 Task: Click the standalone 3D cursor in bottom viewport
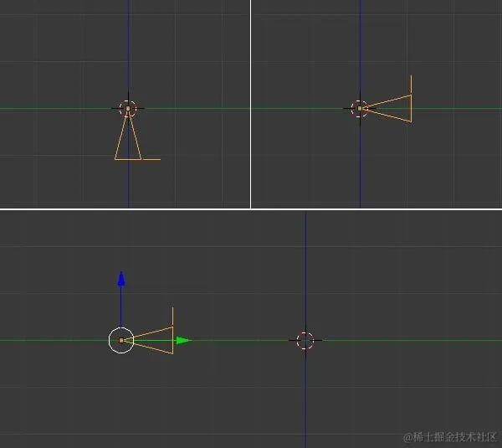pyautogui.click(x=305, y=340)
